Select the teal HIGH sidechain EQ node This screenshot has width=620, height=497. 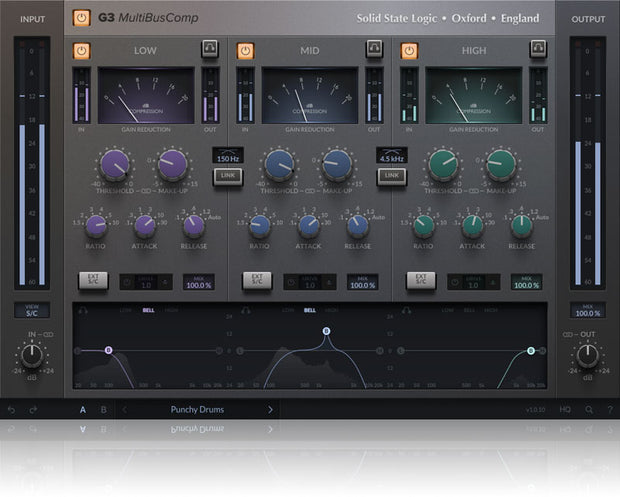coord(531,350)
